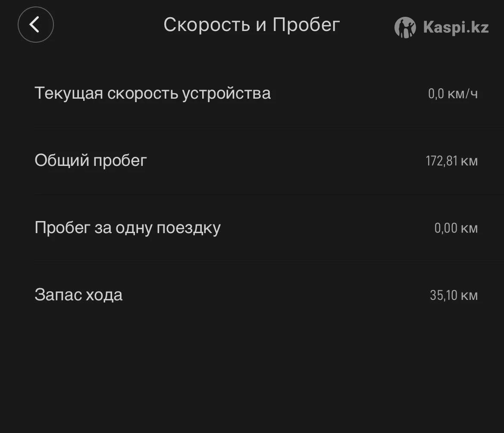Click the 'км' unit beside 0,00
504x433 pixels.
(469, 228)
